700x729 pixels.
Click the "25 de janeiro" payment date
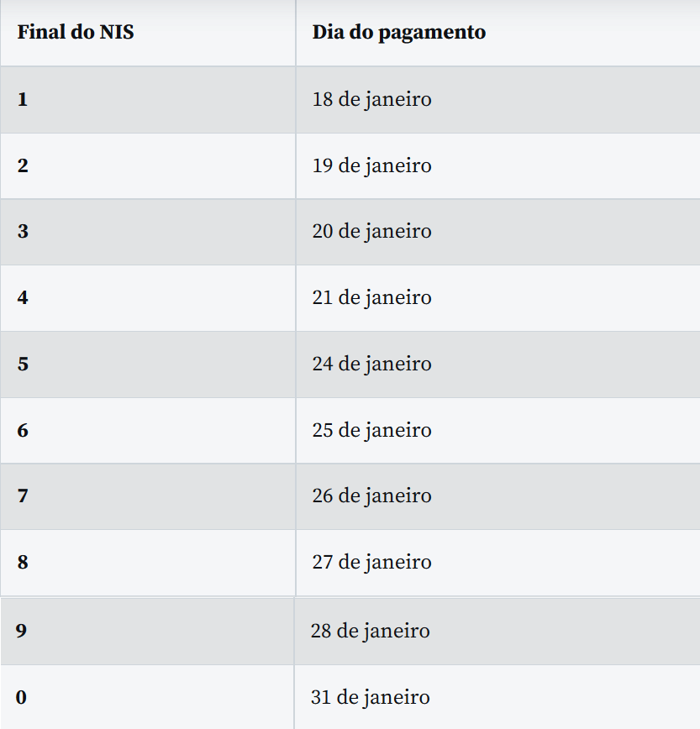pyautogui.click(x=371, y=430)
